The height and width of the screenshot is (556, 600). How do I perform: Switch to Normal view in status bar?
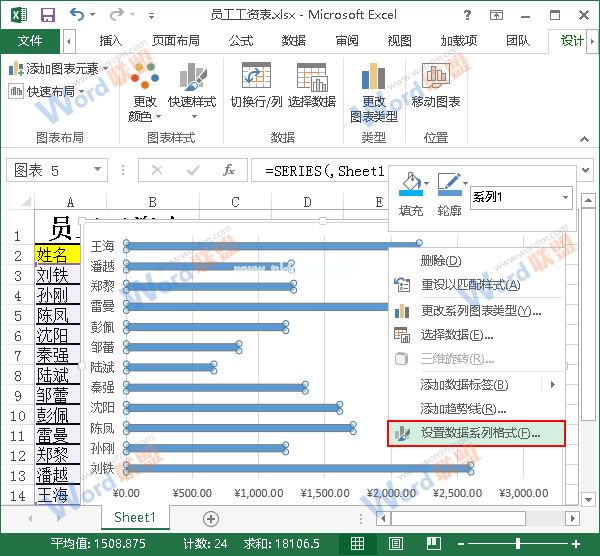(x=357, y=542)
